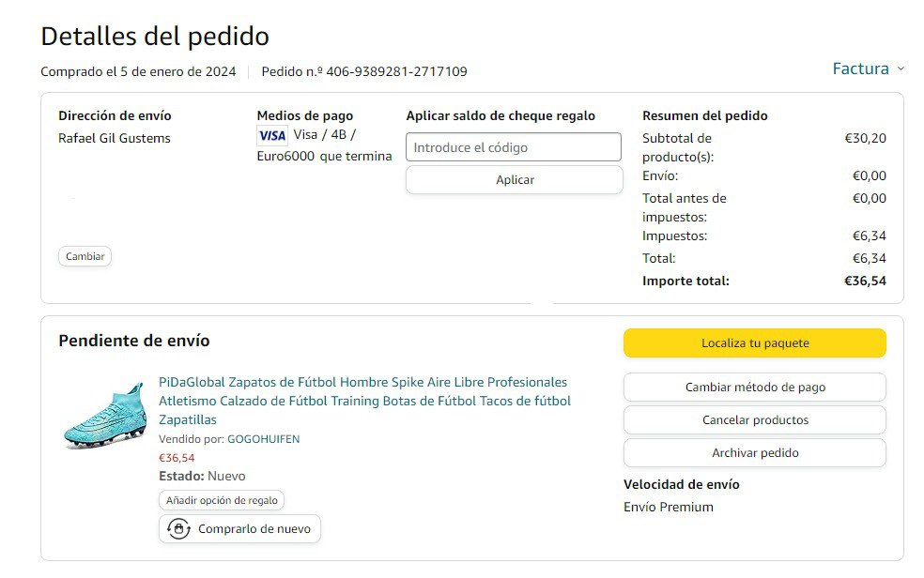Click the Importe total amount €36,54
The image size is (924, 578).
click(865, 281)
